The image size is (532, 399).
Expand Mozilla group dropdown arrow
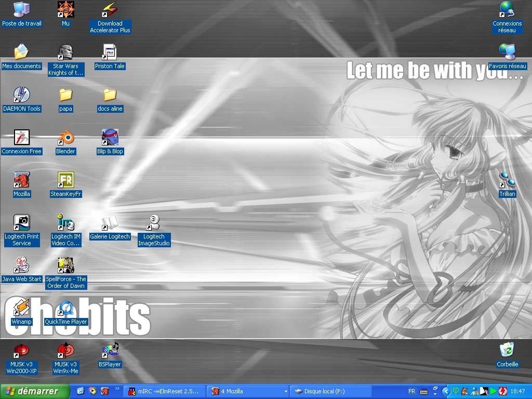pyautogui.click(x=286, y=392)
